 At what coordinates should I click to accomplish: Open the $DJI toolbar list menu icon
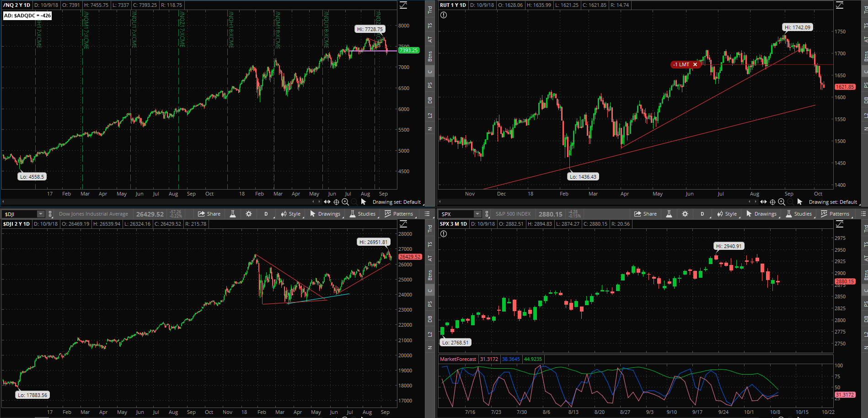(x=427, y=214)
